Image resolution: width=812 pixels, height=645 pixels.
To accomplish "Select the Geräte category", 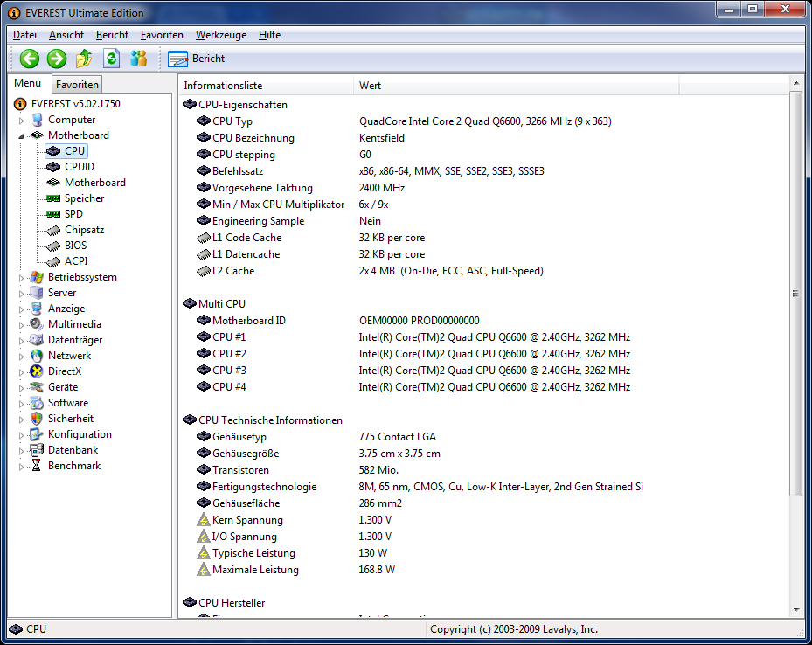I will [63, 386].
